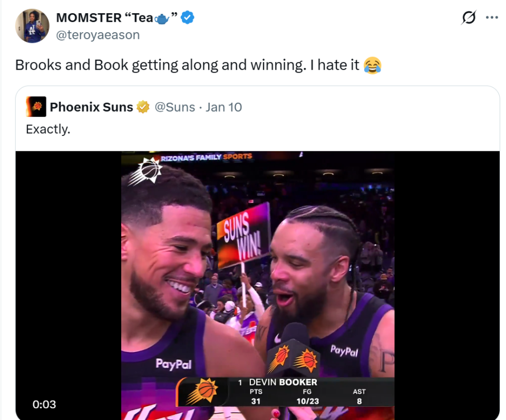The image size is (506, 420).
Task: Click the blue verified badge next to MOMSTER
Action: click(188, 18)
